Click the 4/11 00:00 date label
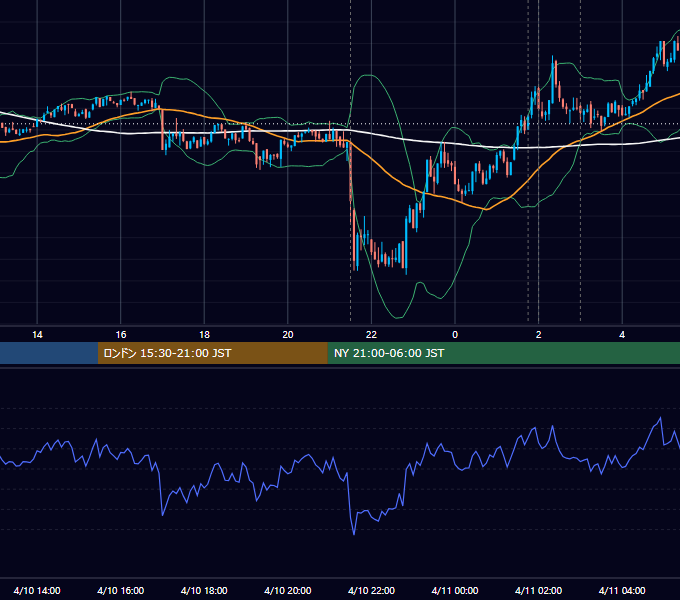The image size is (680, 600). click(455, 590)
